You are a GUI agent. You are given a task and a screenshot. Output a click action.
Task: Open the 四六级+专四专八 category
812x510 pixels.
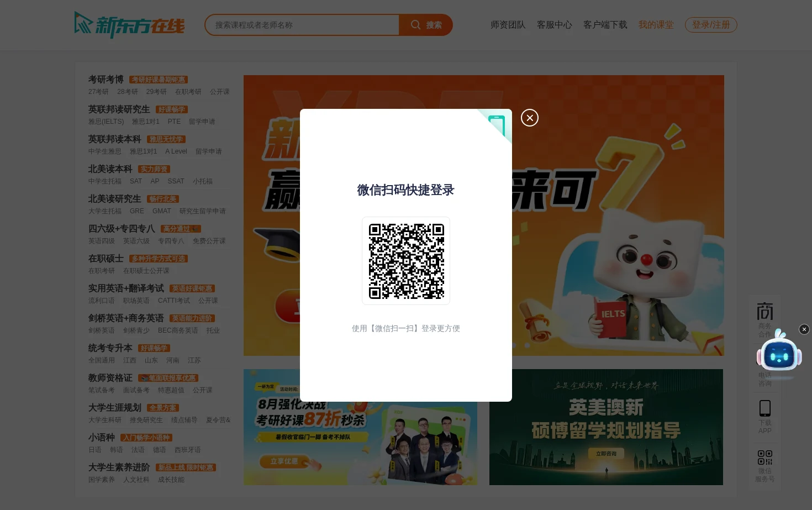(x=122, y=229)
